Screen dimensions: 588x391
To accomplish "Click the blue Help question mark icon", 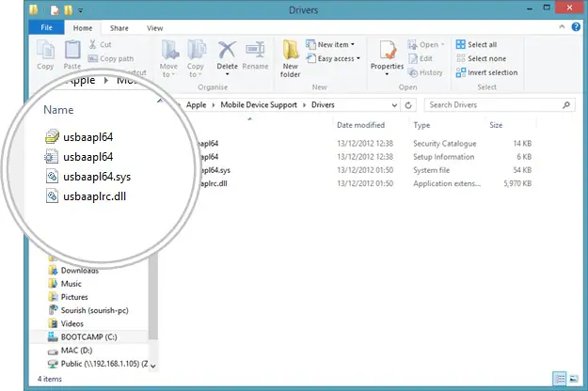I will point(576,26).
